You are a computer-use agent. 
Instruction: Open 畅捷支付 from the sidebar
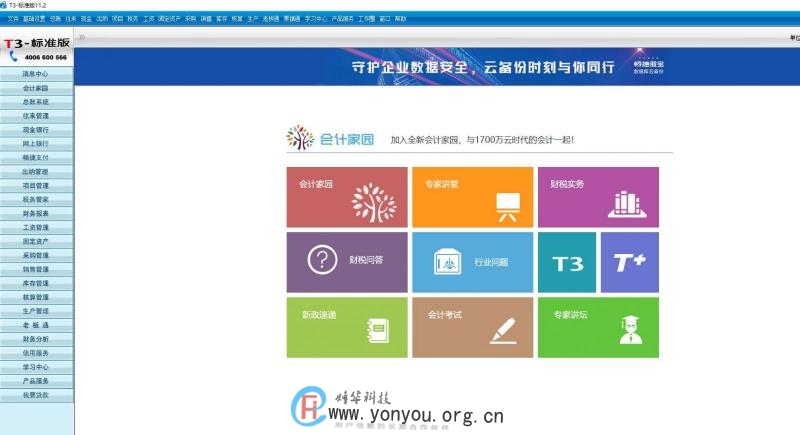pyautogui.click(x=36, y=158)
